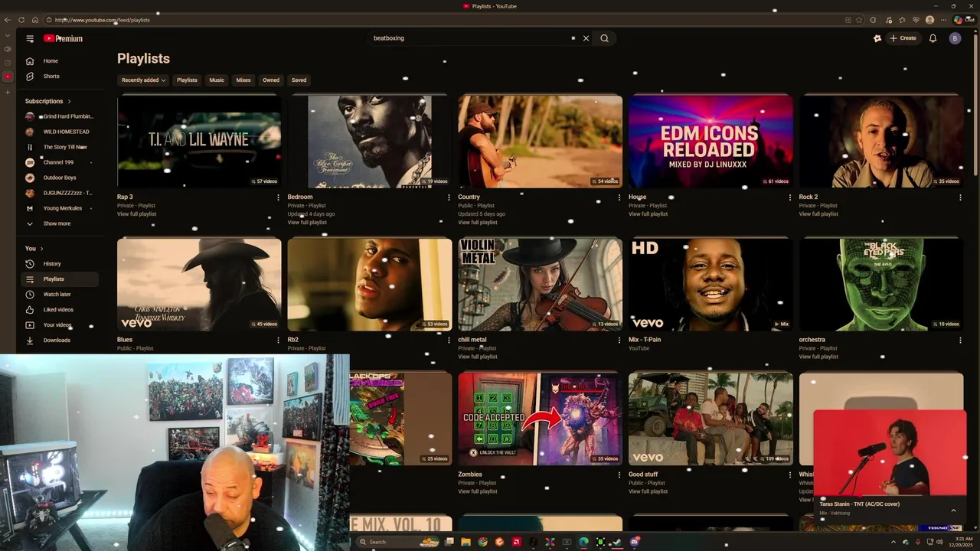Open Grind Hard Plumbing channel
This screenshot has width=980, height=551.
click(60, 116)
